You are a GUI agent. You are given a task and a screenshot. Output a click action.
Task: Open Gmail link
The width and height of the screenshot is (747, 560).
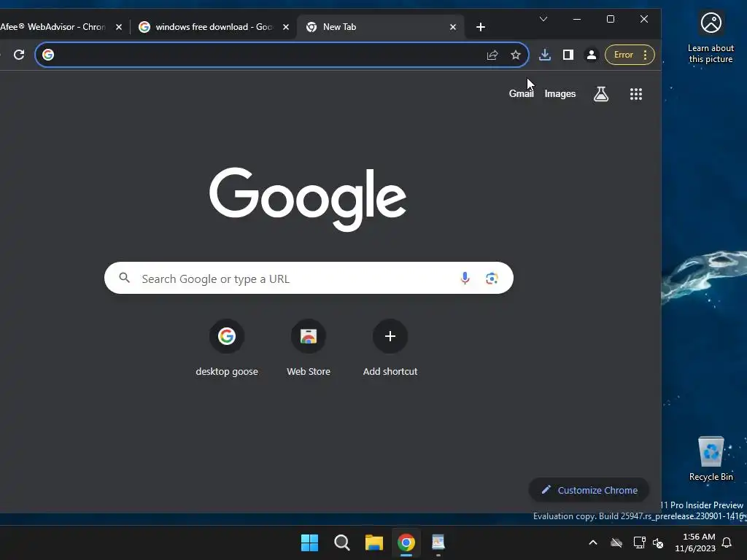521,94
